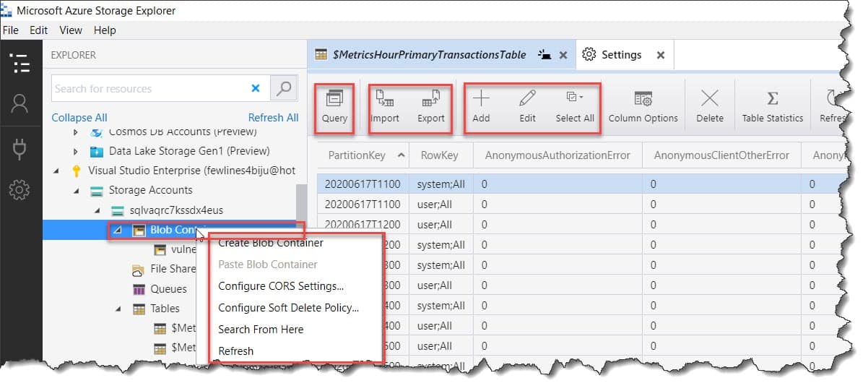The height and width of the screenshot is (391, 868).
Task: Close the Settings tab
Action: 660,55
